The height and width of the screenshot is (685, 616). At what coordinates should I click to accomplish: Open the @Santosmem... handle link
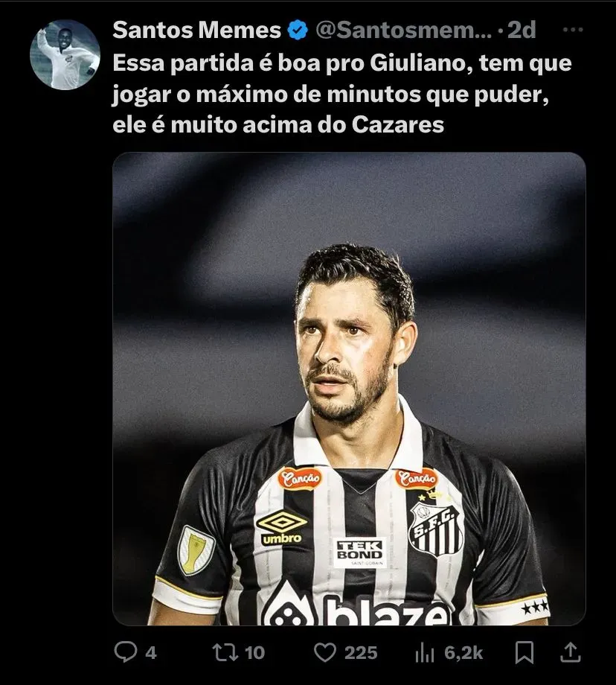tap(403, 30)
